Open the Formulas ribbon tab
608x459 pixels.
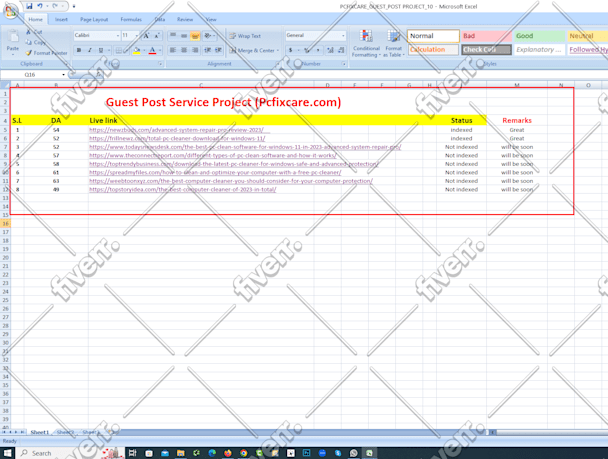coord(131,19)
